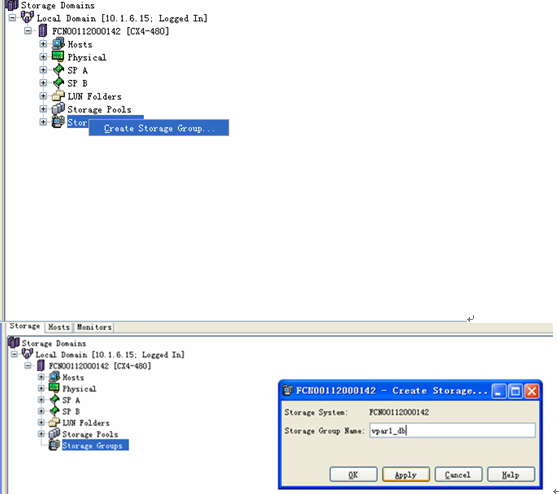
Task: Open the Monitors tab
Action: [94, 327]
